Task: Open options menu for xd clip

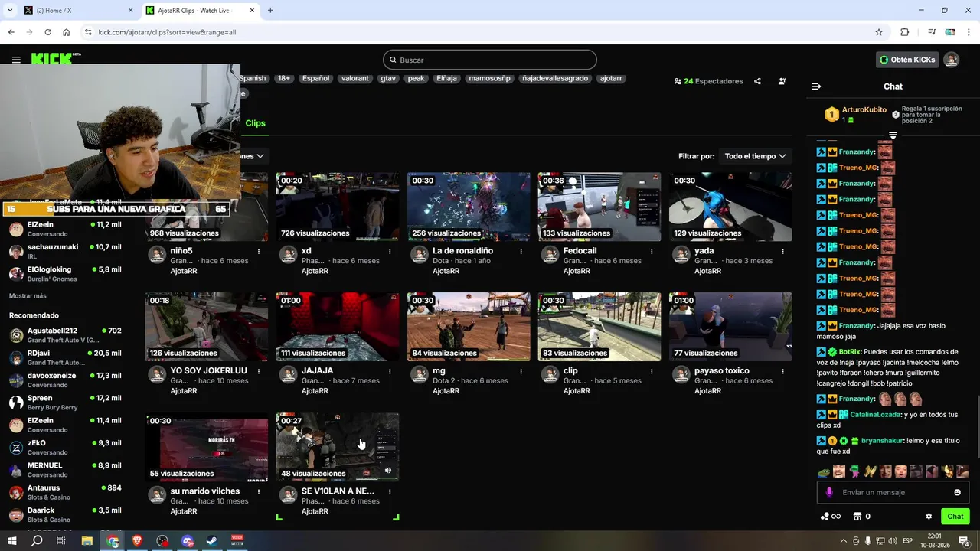Action: 390,251
